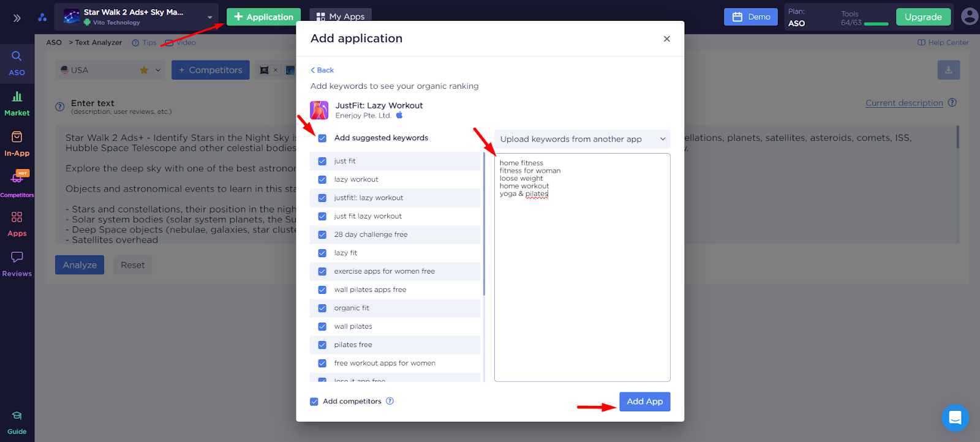Click the logo icon in top bar
Screen dimensions: 980x442
point(42,17)
